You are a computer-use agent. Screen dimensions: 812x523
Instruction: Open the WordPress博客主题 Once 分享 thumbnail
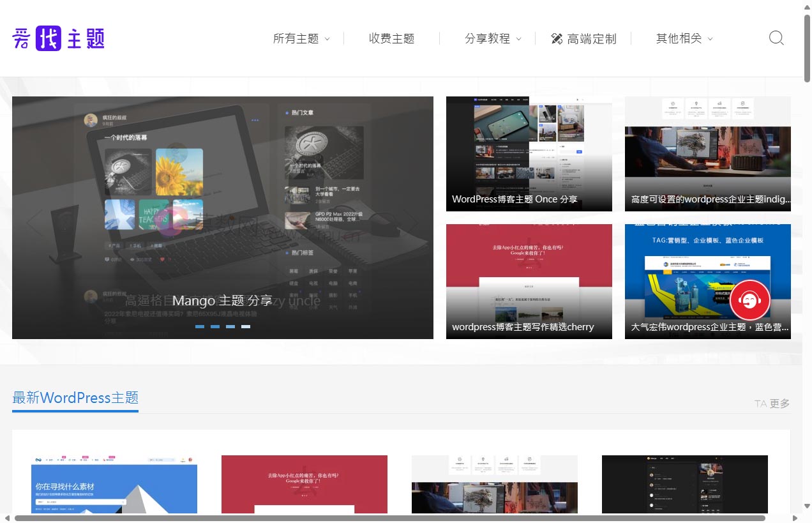529,154
